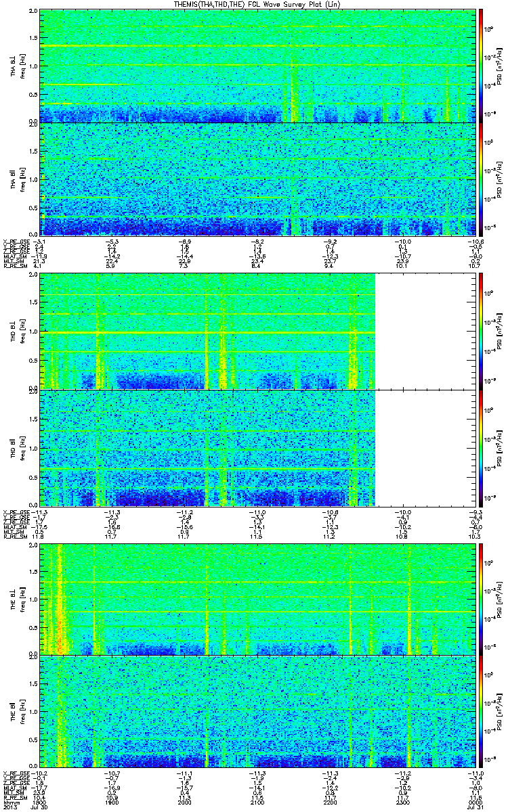508x812 pixels.
Task: Click the blank data gap in THD B-perpendicular
Action: pos(424,331)
